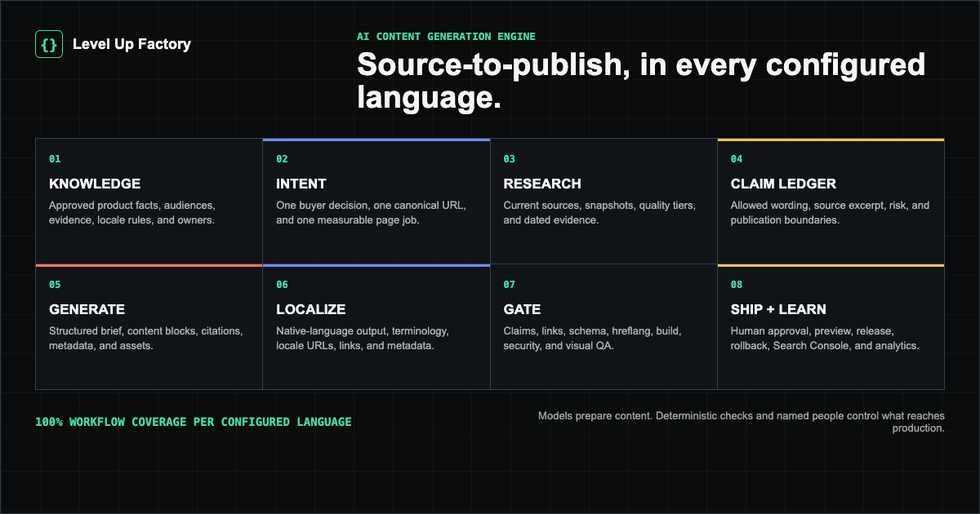Click the 'Human approval, preview' description
This screenshot has height=514, width=980.
click(x=825, y=339)
